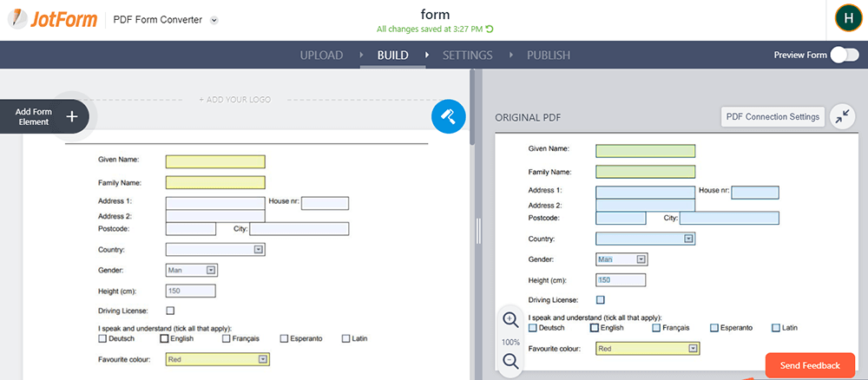
Task: Open PDF Connection Settings
Action: tap(772, 117)
